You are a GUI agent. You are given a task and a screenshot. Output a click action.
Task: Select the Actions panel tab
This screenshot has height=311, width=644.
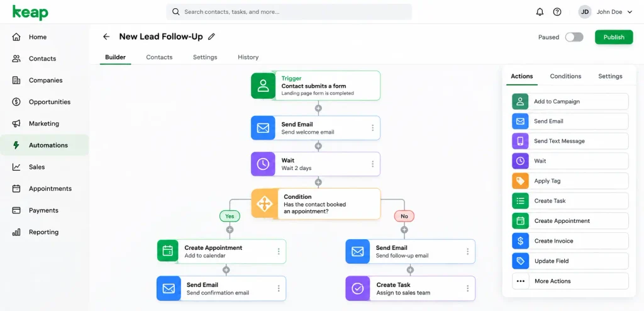(521, 76)
